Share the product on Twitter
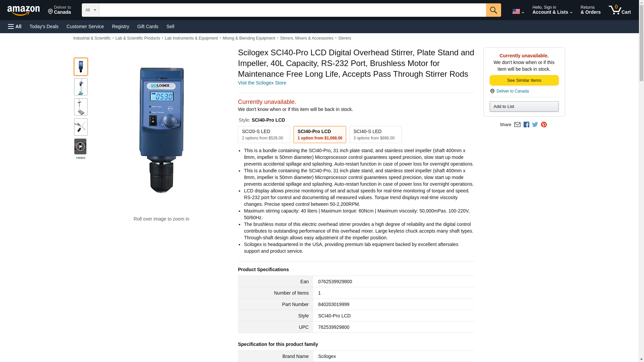 [x=535, y=125]
